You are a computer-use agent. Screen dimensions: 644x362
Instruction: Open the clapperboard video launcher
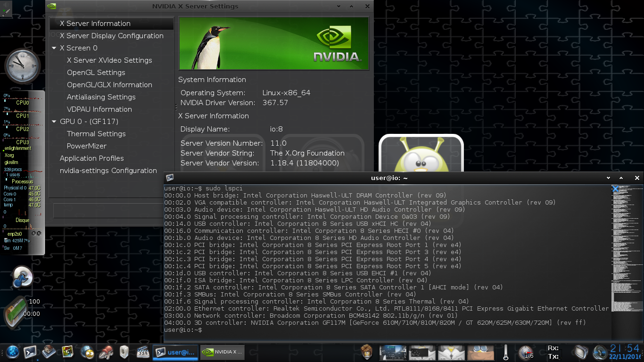pos(143,352)
